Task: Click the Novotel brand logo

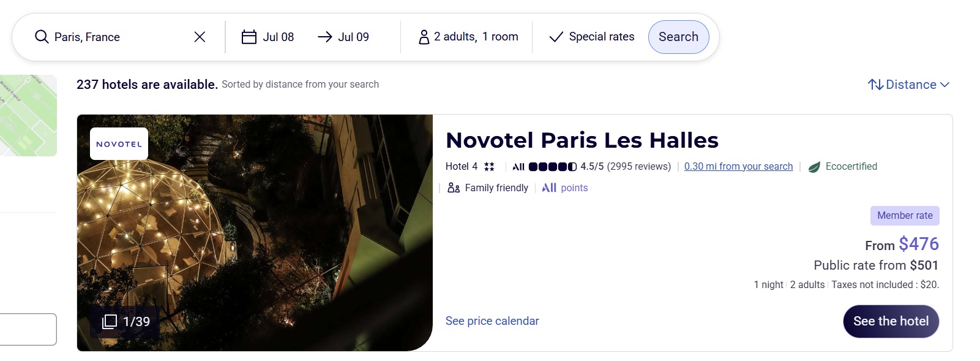Action: click(x=119, y=144)
